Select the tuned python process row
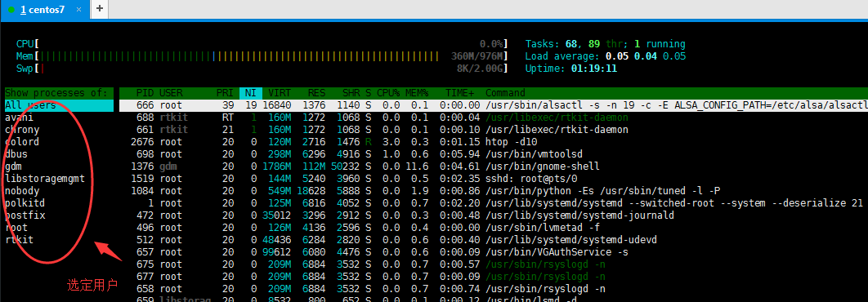 point(494,190)
